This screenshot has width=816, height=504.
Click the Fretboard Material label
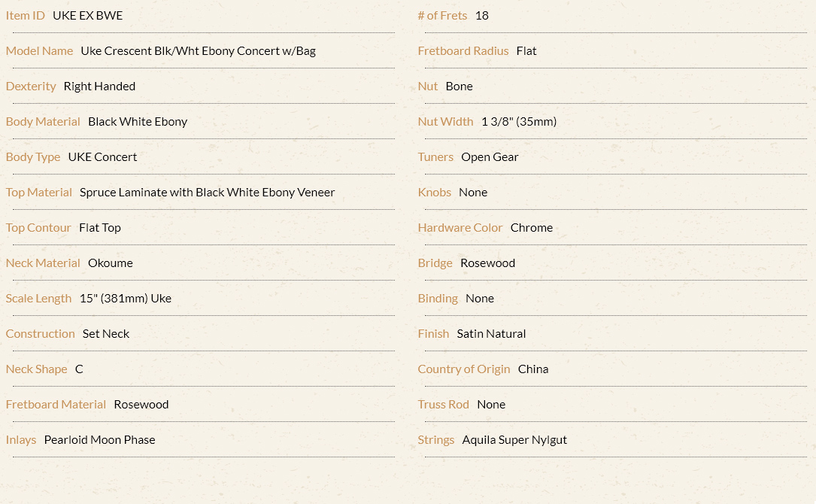coord(56,405)
